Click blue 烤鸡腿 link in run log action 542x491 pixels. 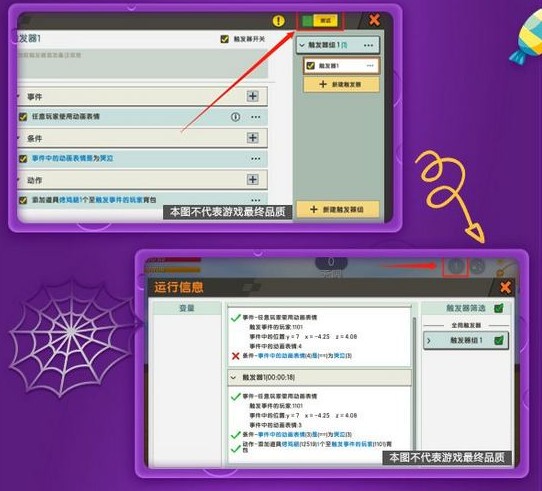[290, 444]
